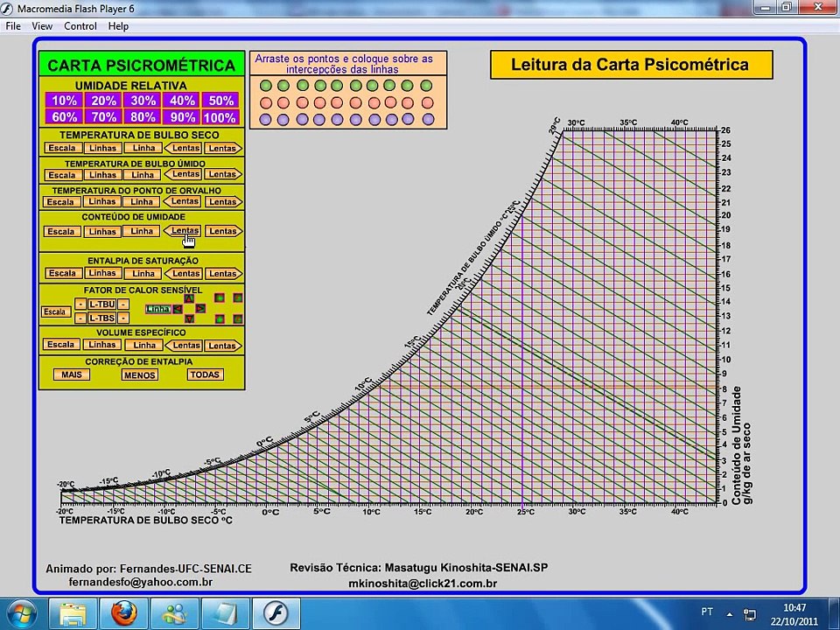Click right-pointing Lentas under Temperatura de Bulbo Seco
Image resolution: width=840 pixels, height=630 pixels.
223,148
